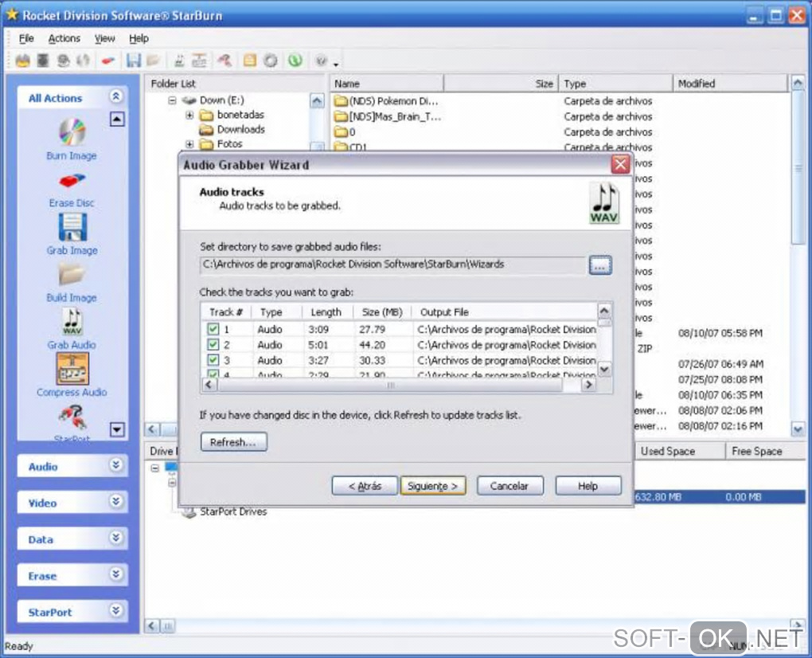Sort file list by Modified column
The height and width of the screenshot is (658, 812).
[x=730, y=84]
